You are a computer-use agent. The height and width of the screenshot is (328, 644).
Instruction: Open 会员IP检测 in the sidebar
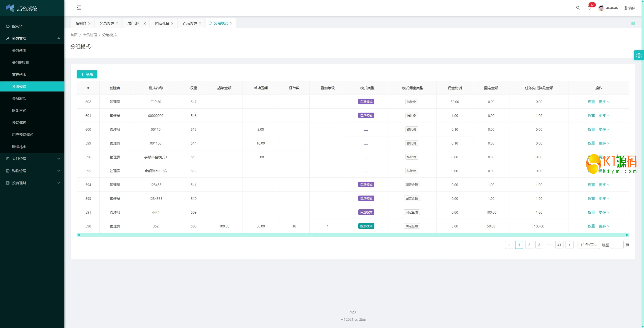pyautogui.click(x=21, y=62)
